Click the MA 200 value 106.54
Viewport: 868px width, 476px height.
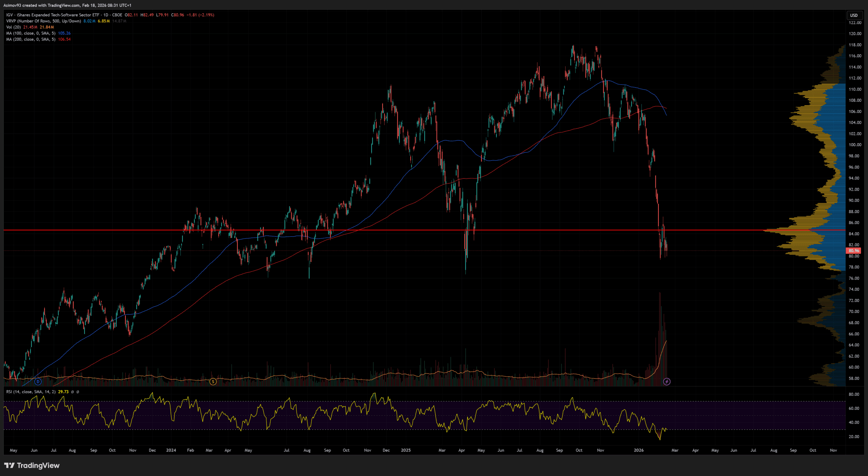pyautogui.click(x=64, y=39)
